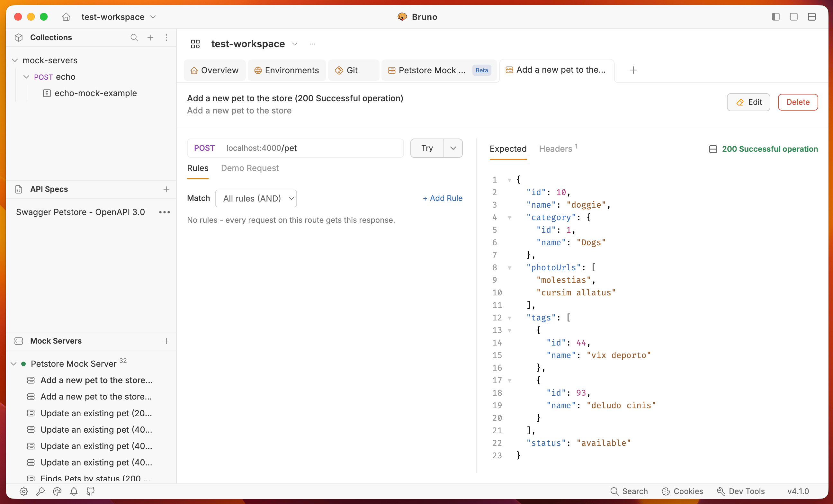Open the key icon in status bar
The image size is (833, 504).
[40, 491]
